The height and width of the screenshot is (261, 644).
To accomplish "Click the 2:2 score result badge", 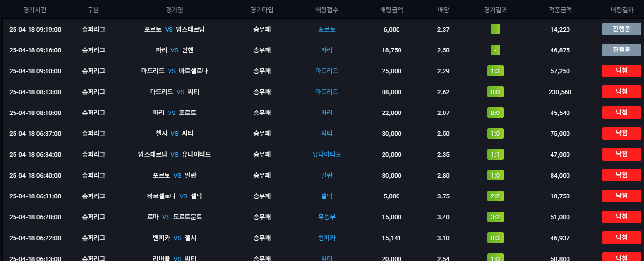I will click(x=495, y=196).
